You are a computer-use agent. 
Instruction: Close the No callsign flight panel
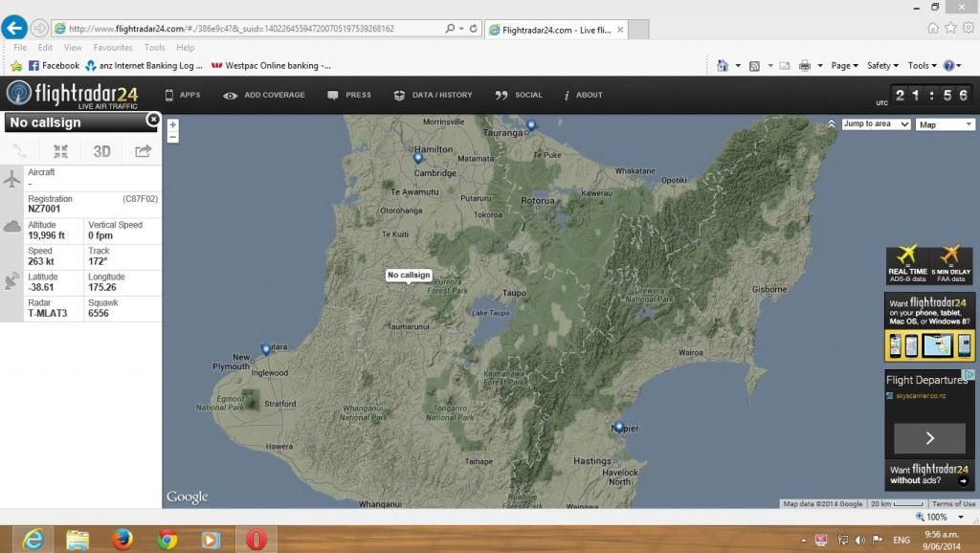pyautogui.click(x=153, y=121)
